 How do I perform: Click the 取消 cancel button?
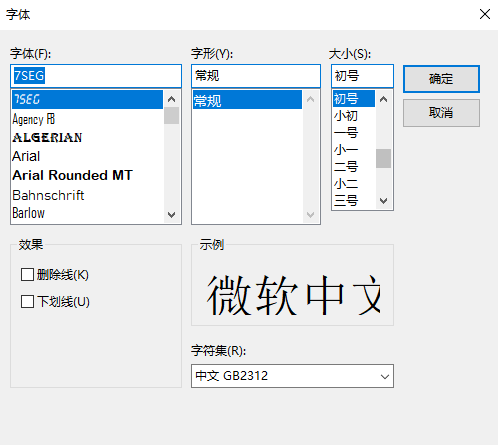pos(441,113)
